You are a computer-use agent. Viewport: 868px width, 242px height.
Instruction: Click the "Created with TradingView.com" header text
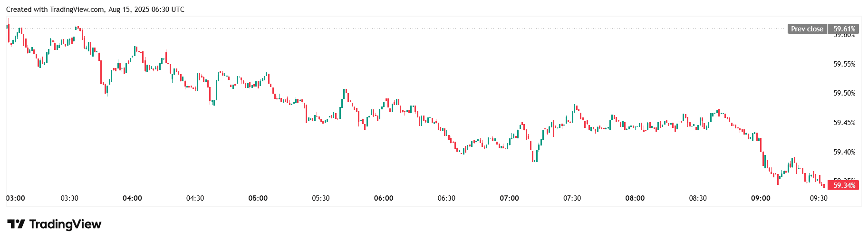(x=55, y=10)
